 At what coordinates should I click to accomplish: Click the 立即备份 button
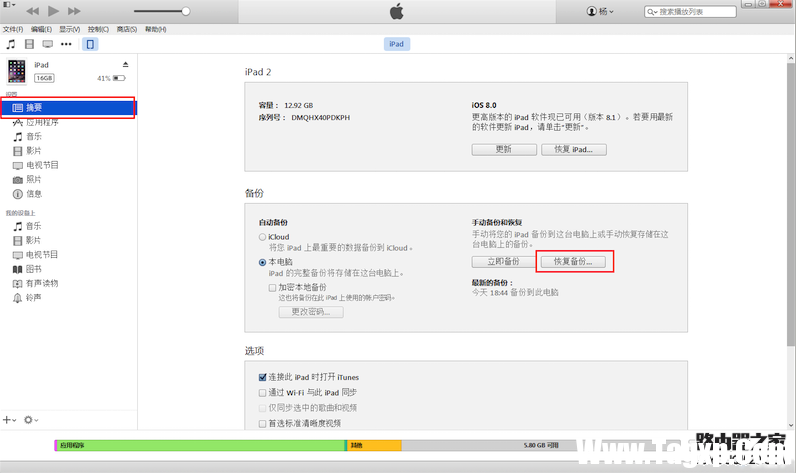(504, 261)
